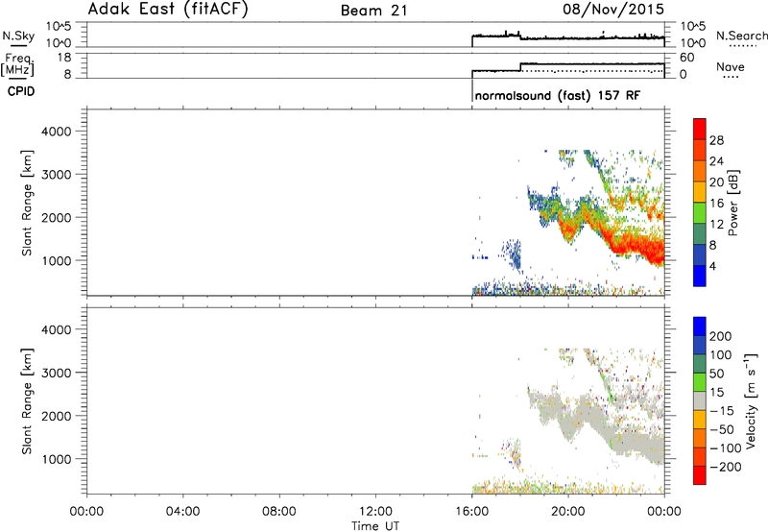Click the 'CPID' label
This screenshot has height=532, width=768.
21,91
